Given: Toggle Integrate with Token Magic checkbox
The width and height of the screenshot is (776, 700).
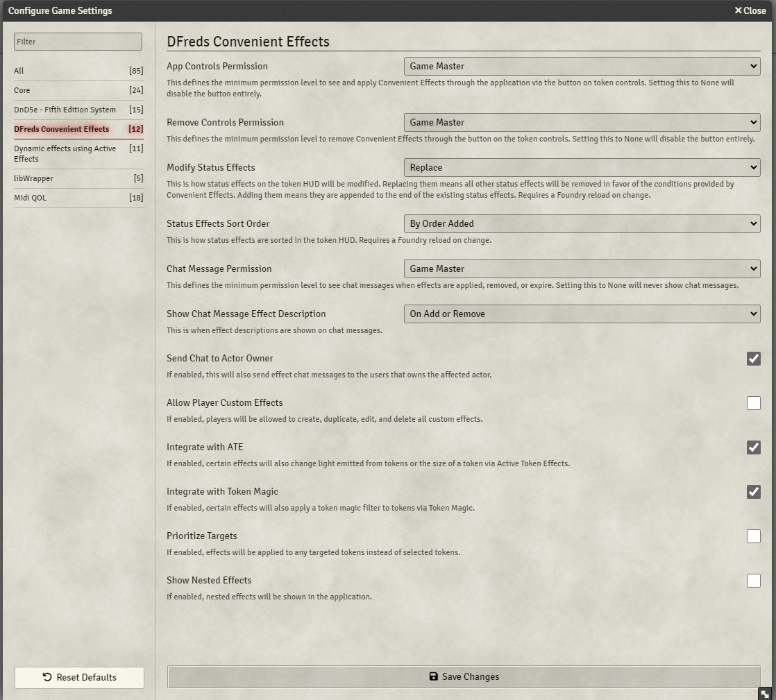Looking at the screenshot, I should (753, 492).
